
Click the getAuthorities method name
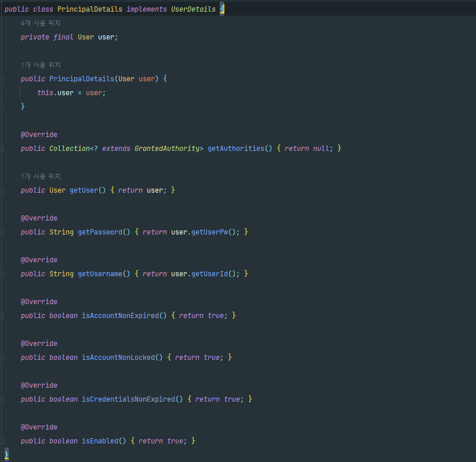point(236,149)
